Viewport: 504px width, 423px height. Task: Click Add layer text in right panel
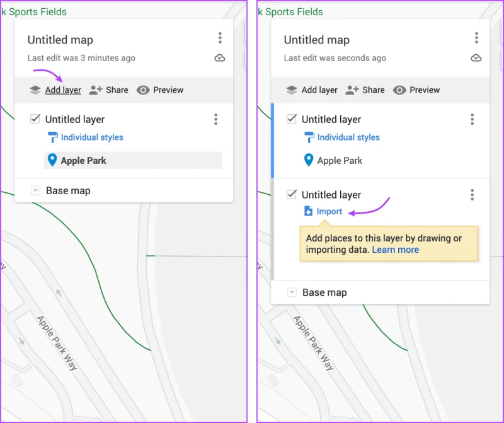tap(319, 90)
